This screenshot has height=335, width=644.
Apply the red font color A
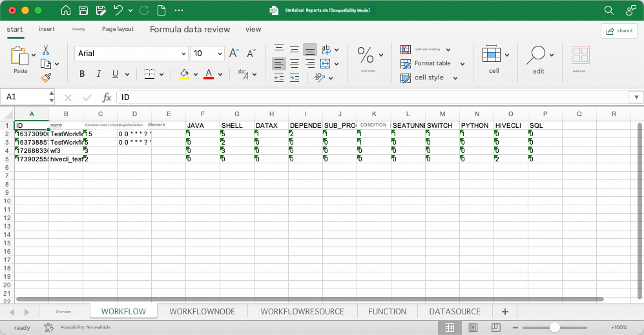209,74
